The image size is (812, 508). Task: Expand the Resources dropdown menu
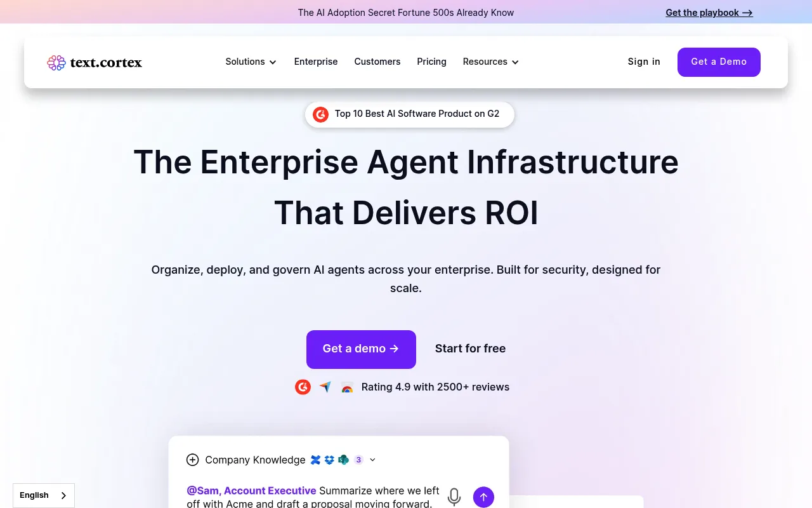click(x=491, y=62)
